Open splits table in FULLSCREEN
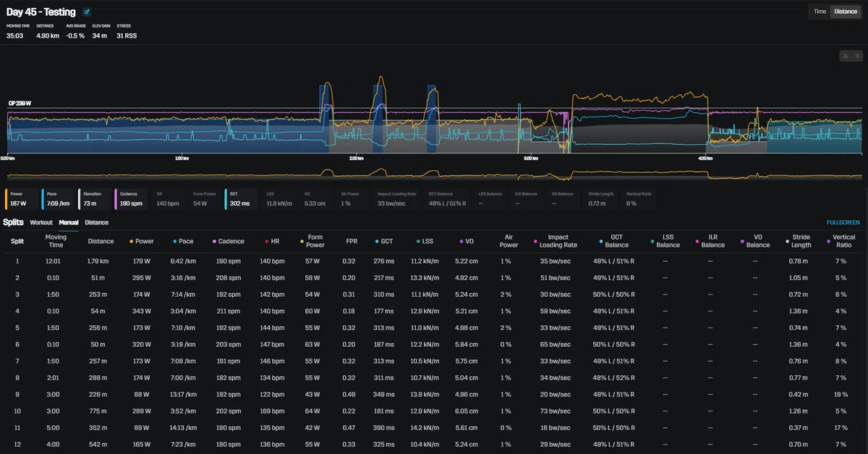Viewport: 868px width, 454px height. (843, 222)
